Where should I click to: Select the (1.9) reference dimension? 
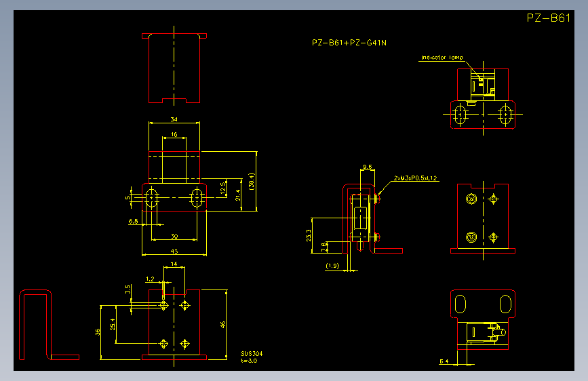tap(332, 266)
